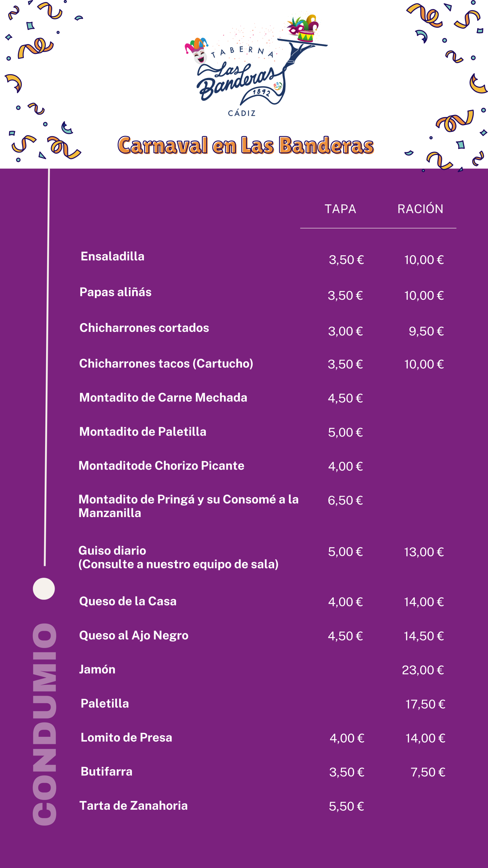The width and height of the screenshot is (488, 868).
Task: Click the small colorful emblem near 1892
Action: point(278,86)
